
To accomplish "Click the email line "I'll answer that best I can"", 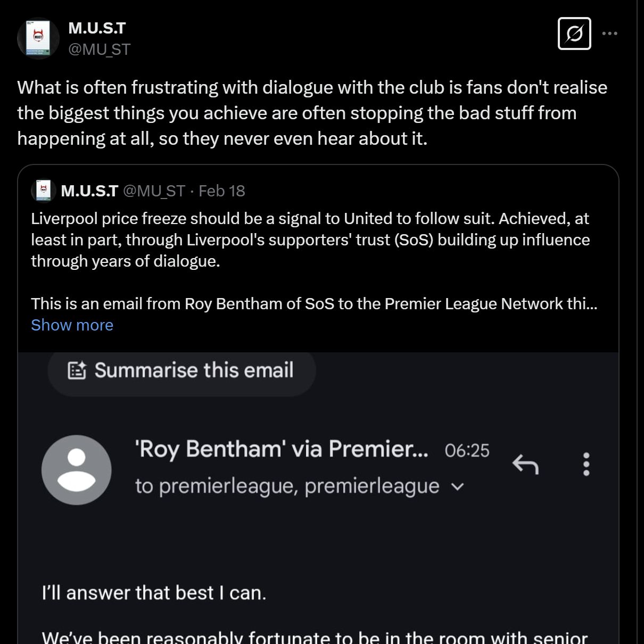I will (154, 592).
